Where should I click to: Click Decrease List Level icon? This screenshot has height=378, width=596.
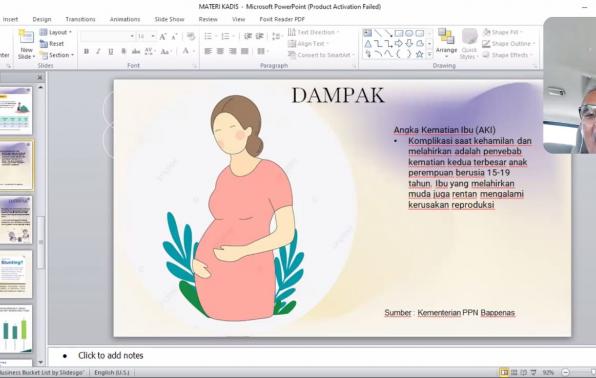click(x=248, y=36)
